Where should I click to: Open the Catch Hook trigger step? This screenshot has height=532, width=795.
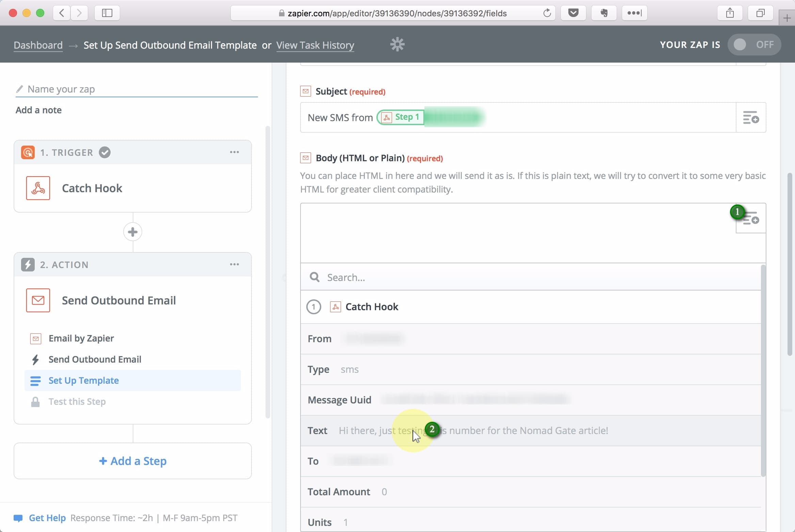pos(133,188)
